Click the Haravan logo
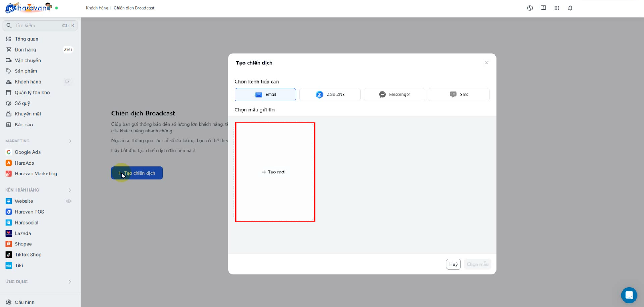644x307 pixels. (x=28, y=8)
